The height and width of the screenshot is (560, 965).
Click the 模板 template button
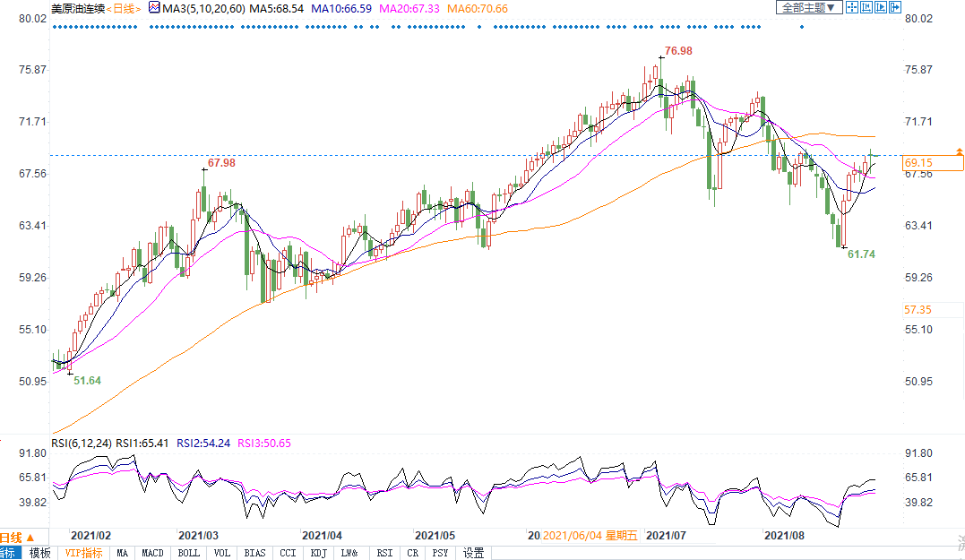pos(39,553)
